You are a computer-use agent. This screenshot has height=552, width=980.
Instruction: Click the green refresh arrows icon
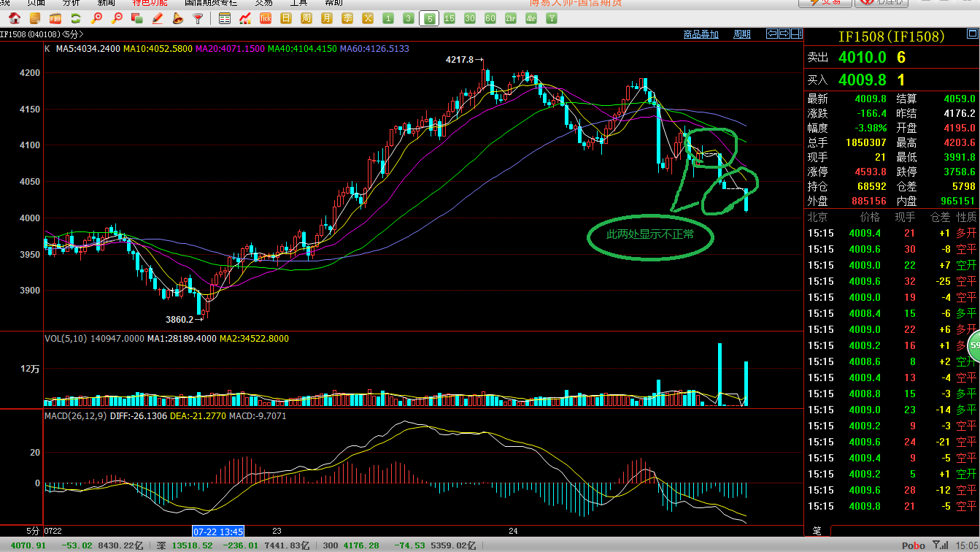click(x=75, y=18)
